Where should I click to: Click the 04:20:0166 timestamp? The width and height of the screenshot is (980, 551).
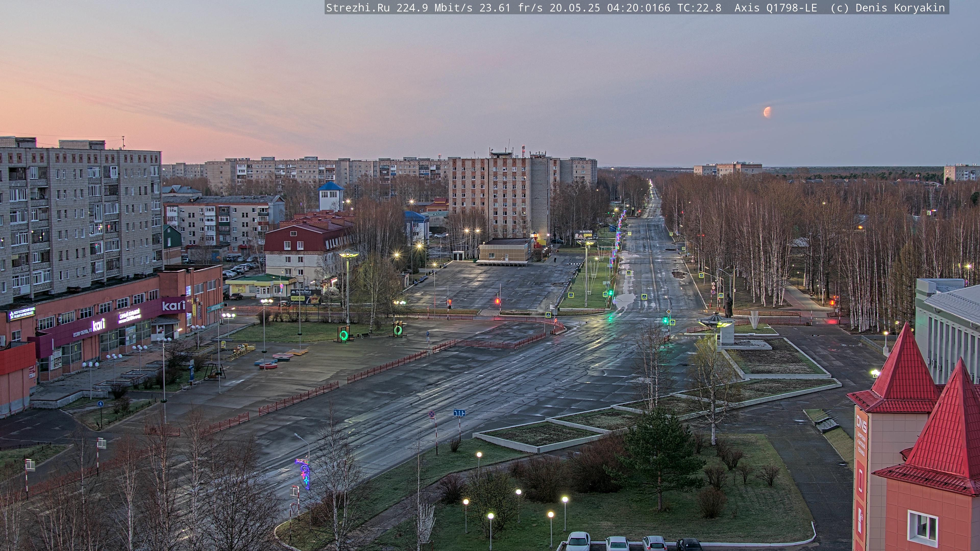[x=638, y=8]
